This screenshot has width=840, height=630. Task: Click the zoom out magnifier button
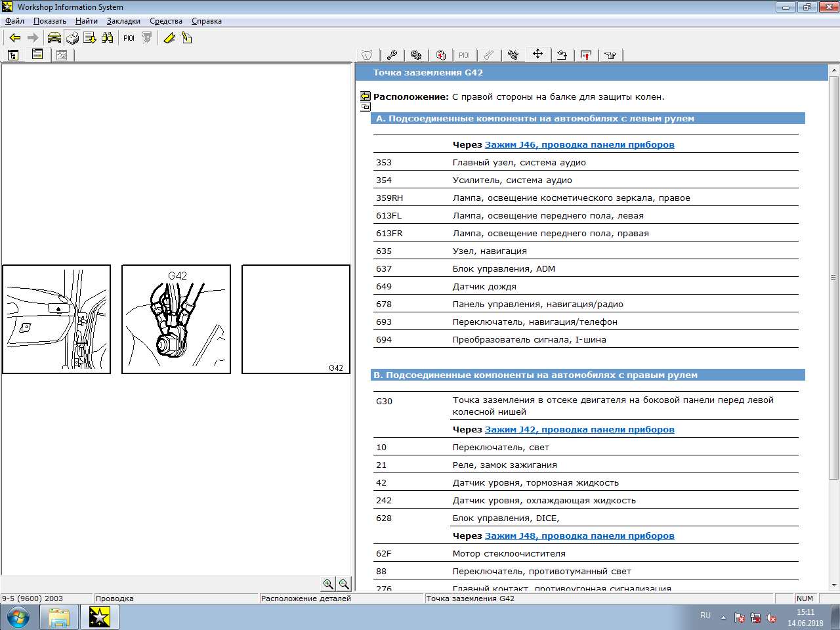pos(343,584)
